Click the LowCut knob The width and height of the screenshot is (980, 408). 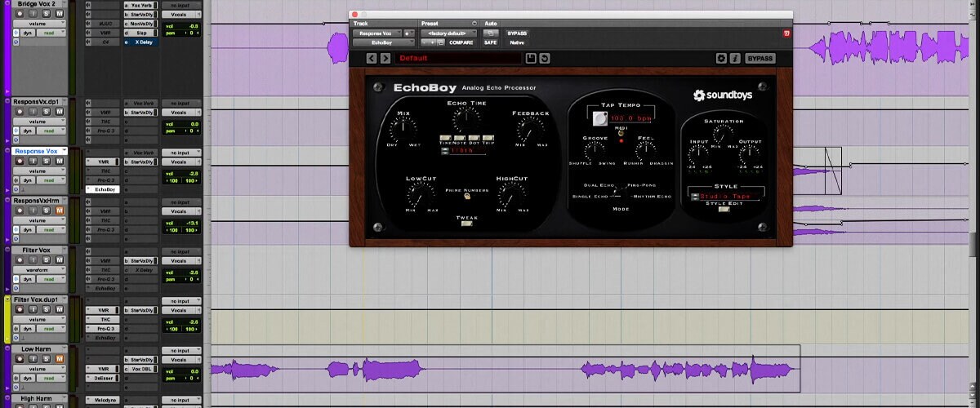421,197
